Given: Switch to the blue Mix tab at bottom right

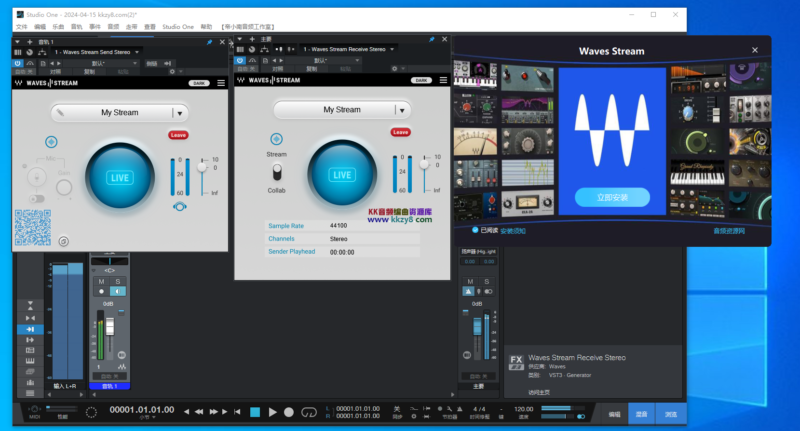Looking at the screenshot, I should pyautogui.click(x=641, y=414).
